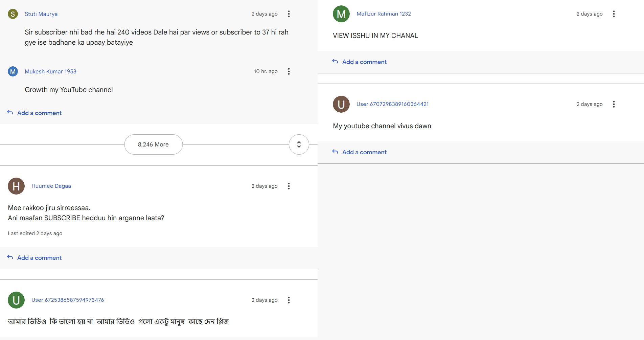Click 'Sir subscriber nhi bad rhe hai' comment text
Viewport: 644px width, 340px height.
[x=157, y=37]
